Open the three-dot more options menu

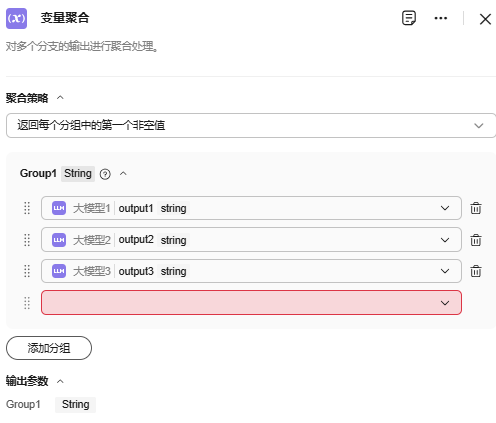click(x=441, y=18)
